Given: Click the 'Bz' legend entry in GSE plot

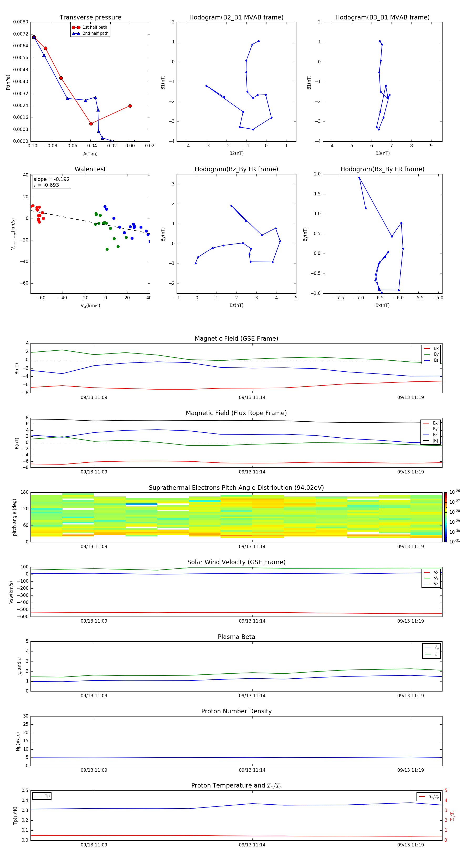Looking at the screenshot, I should click(x=431, y=360).
